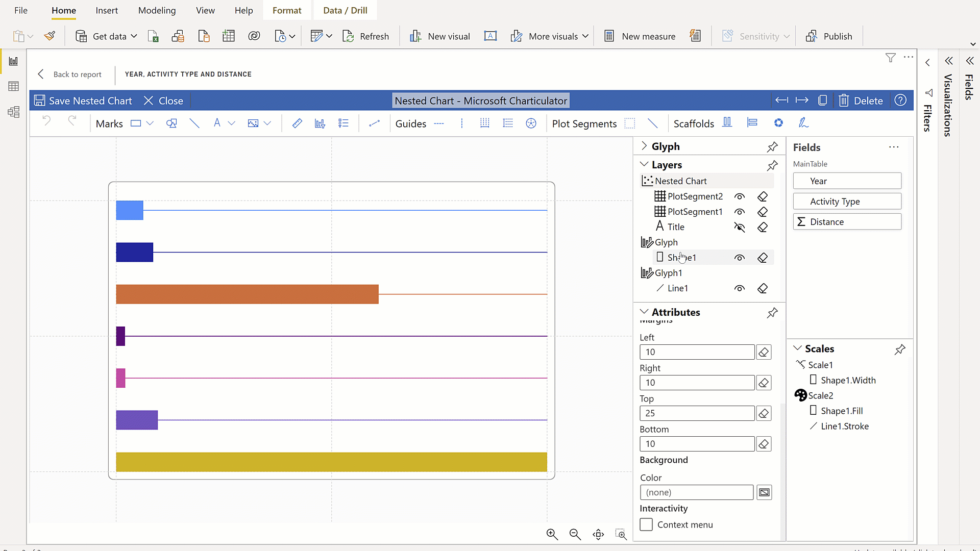Screen dimensions: 980x551
Task: Click Save Nested Chart
Action: pos(83,101)
